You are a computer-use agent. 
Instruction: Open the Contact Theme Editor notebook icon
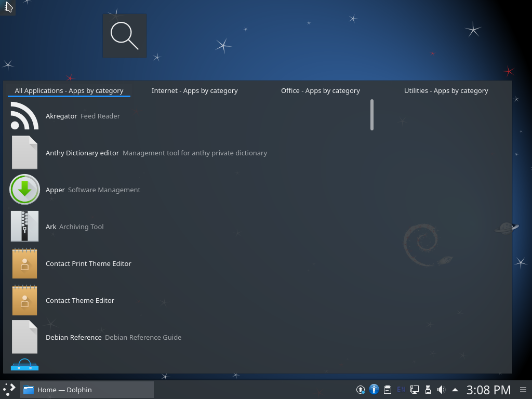point(24,300)
